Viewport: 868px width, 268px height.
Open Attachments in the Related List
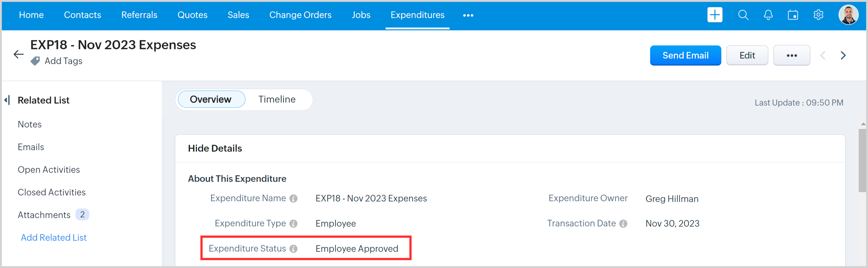point(44,215)
